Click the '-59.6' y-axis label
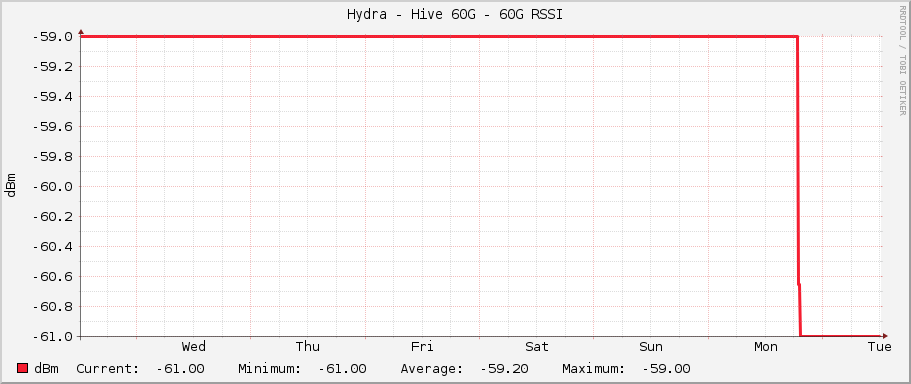 [x=52, y=127]
